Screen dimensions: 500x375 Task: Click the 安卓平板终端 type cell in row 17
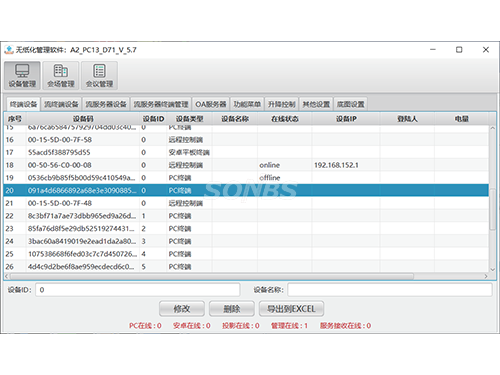click(189, 152)
